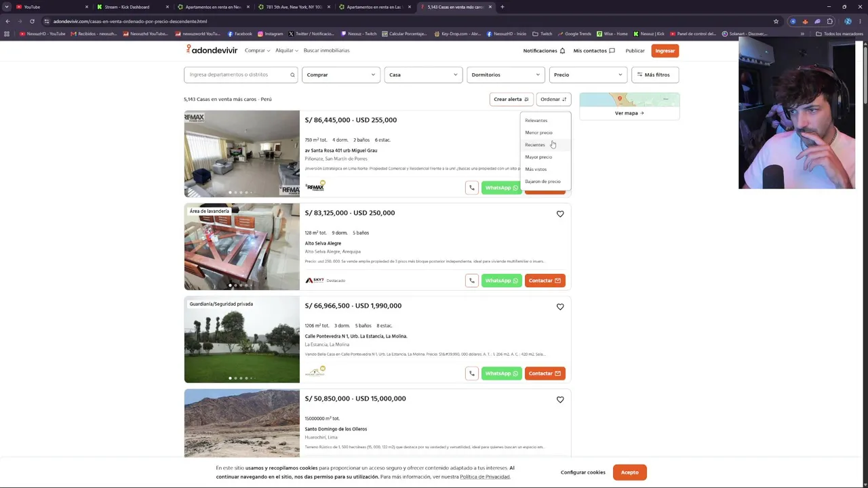868x488 pixels.
Task: Favorite the S/ 66,966,500 listing
Action: tap(560, 306)
